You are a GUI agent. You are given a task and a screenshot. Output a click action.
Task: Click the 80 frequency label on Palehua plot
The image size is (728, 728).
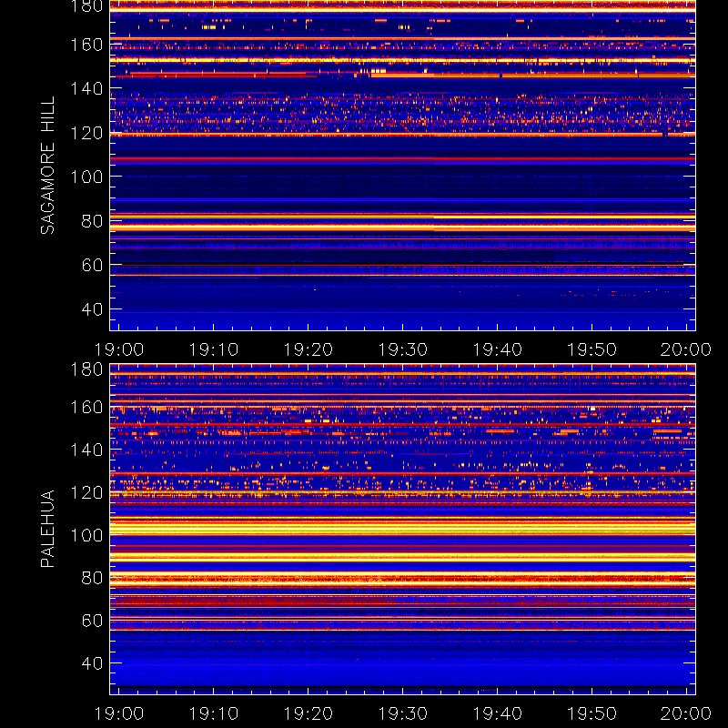pos(92,578)
